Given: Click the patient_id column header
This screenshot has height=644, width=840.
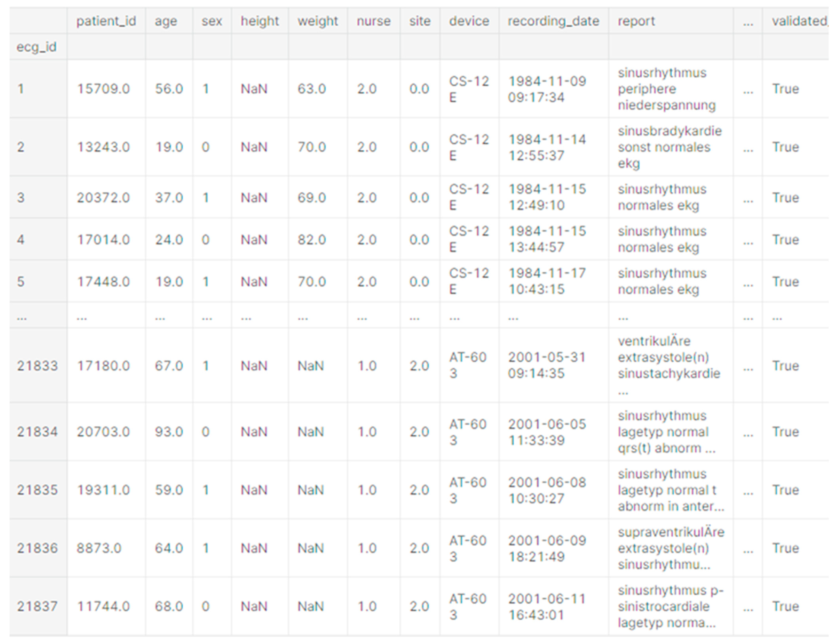Looking at the screenshot, I should pos(106,21).
